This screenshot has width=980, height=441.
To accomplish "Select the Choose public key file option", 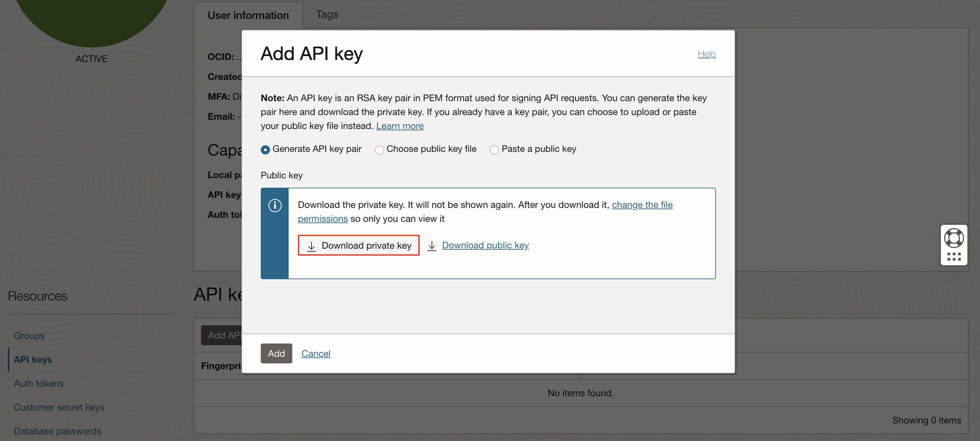I will pyautogui.click(x=379, y=150).
